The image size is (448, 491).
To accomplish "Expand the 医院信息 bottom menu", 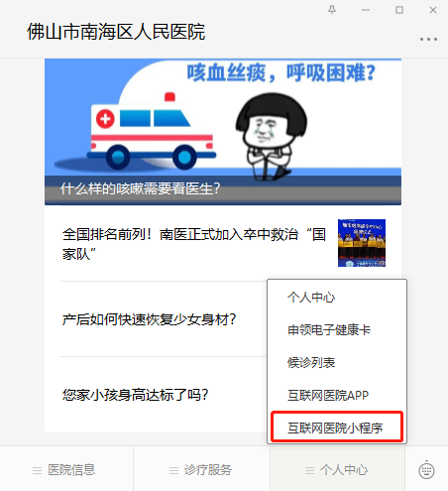I will tap(66, 469).
